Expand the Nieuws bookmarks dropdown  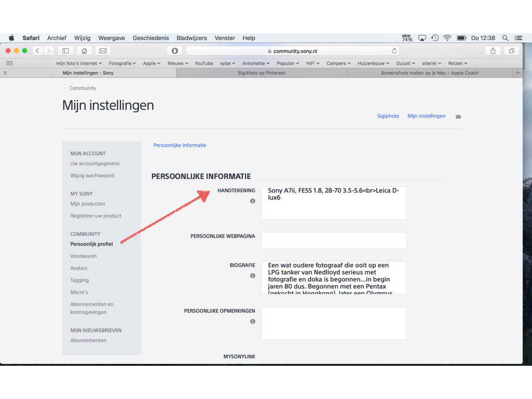(178, 63)
